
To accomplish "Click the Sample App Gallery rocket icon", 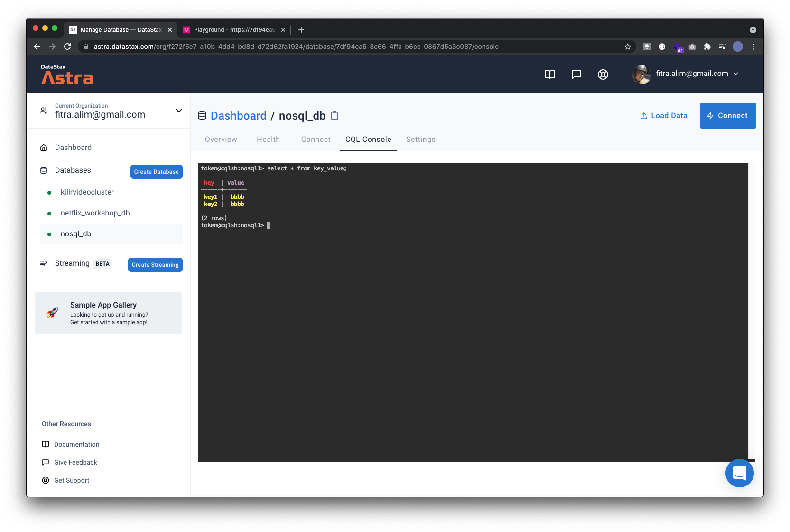I will tap(52, 312).
